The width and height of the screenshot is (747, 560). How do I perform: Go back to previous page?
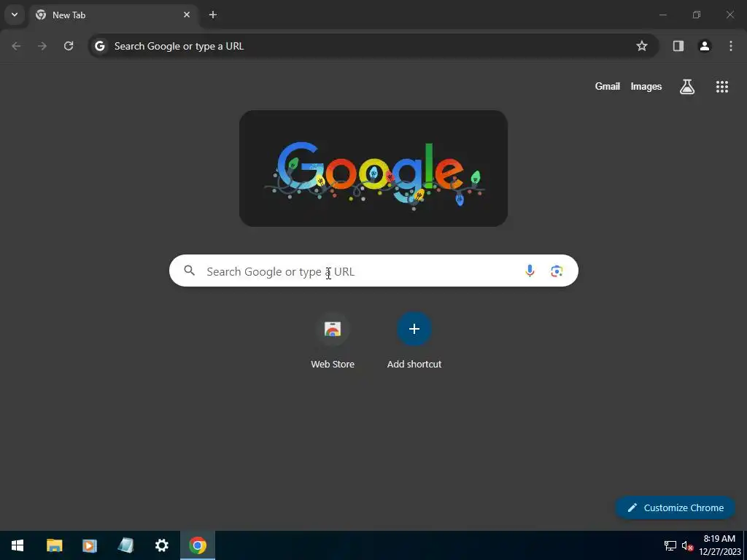click(x=16, y=46)
